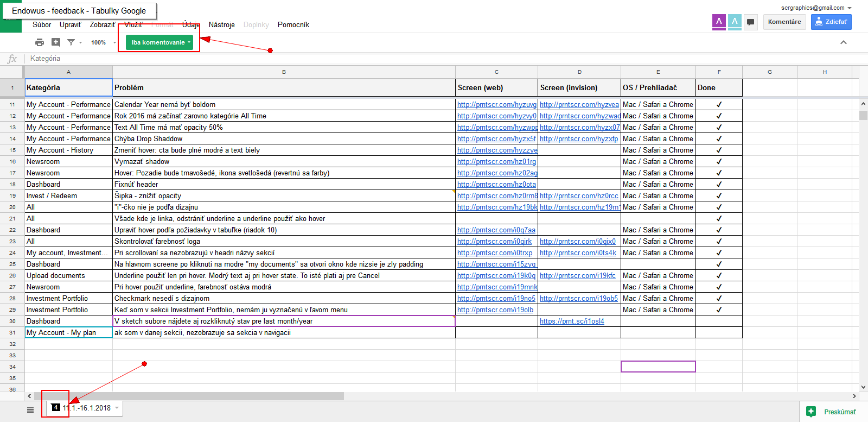Screen dimensions: 868x423
Task: Open the Nástroje menu
Action: coord(221,24)
